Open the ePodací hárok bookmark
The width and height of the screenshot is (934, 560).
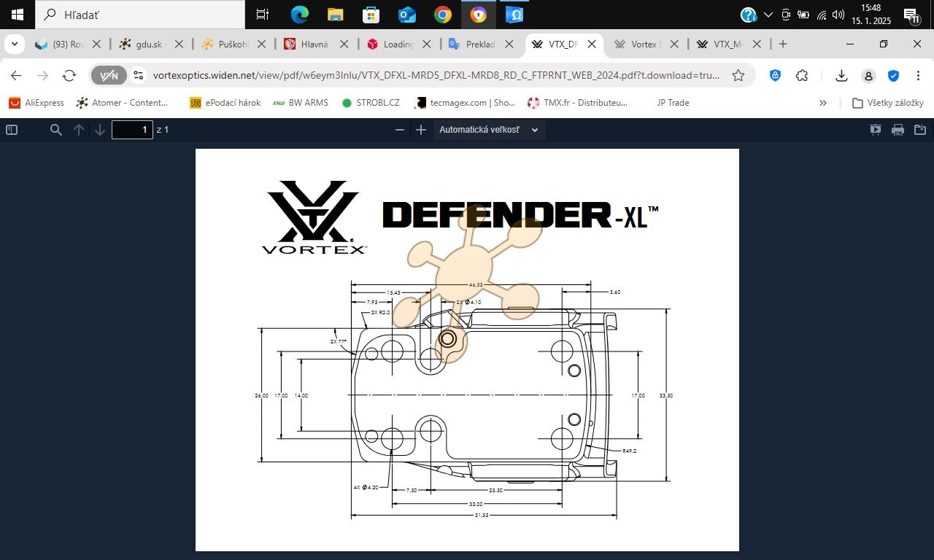(225, 103)
